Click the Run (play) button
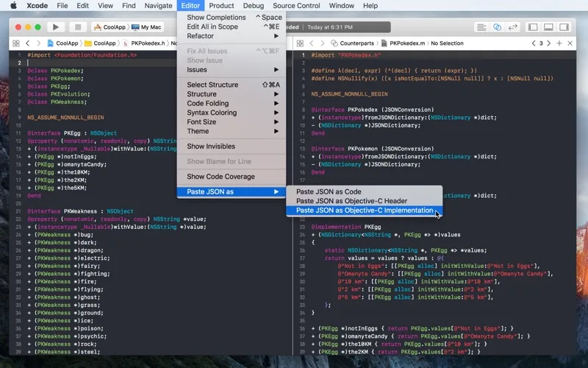 click(x=56, y=27)
